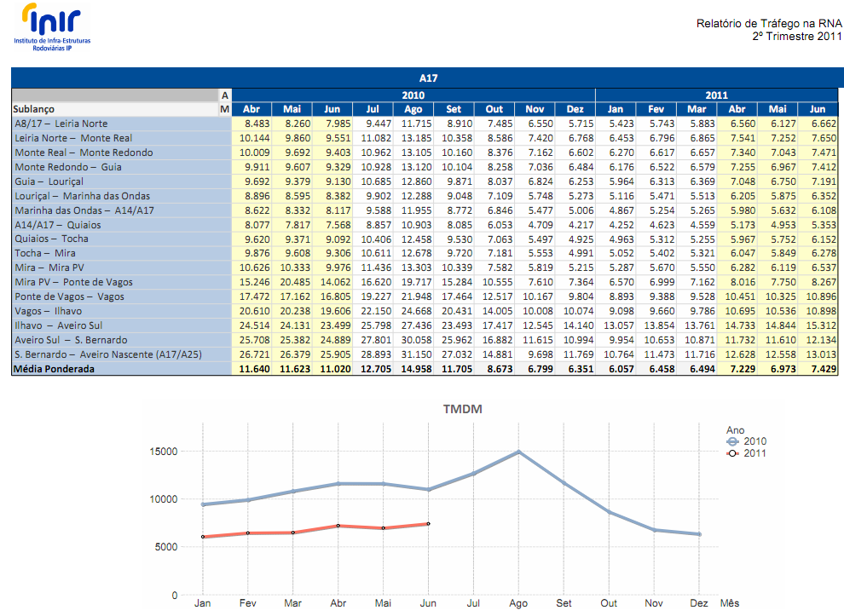The image size is (844, 616).
Task: Select the 'Mira – Mira PV' row label
Action: pos(49,268)
